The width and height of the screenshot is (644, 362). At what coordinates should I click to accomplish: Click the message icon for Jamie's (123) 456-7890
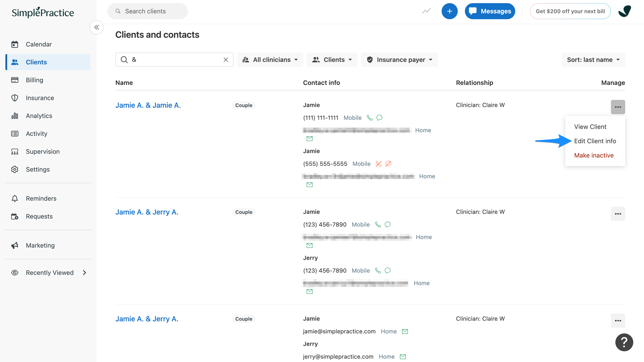click(388, 225)
